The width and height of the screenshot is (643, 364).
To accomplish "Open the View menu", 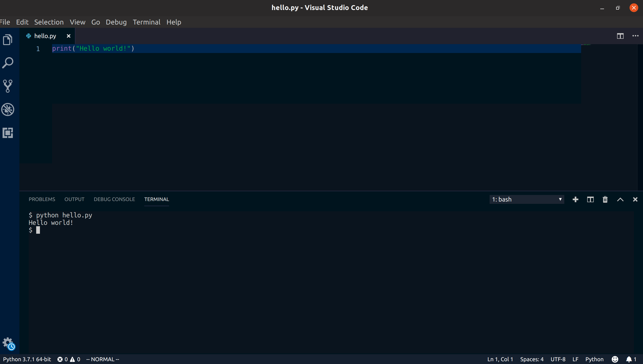I will pyautogui.click(x=78, y=22).
